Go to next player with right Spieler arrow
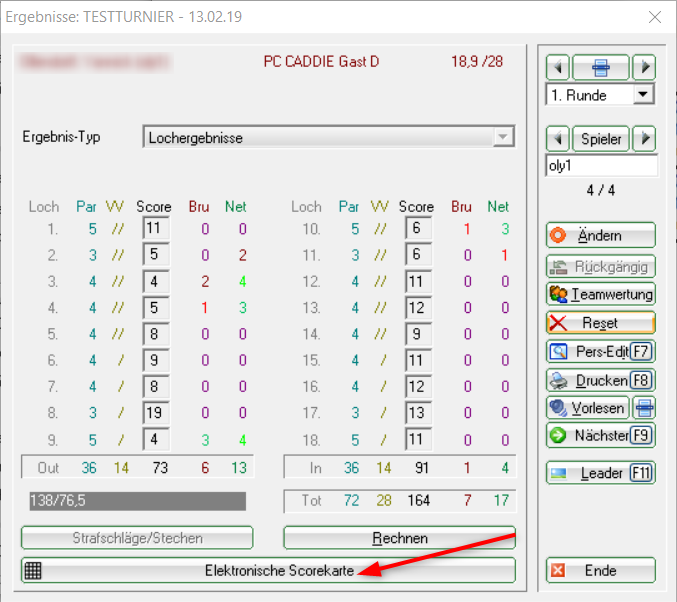677x602 pixels. point(644,139)
